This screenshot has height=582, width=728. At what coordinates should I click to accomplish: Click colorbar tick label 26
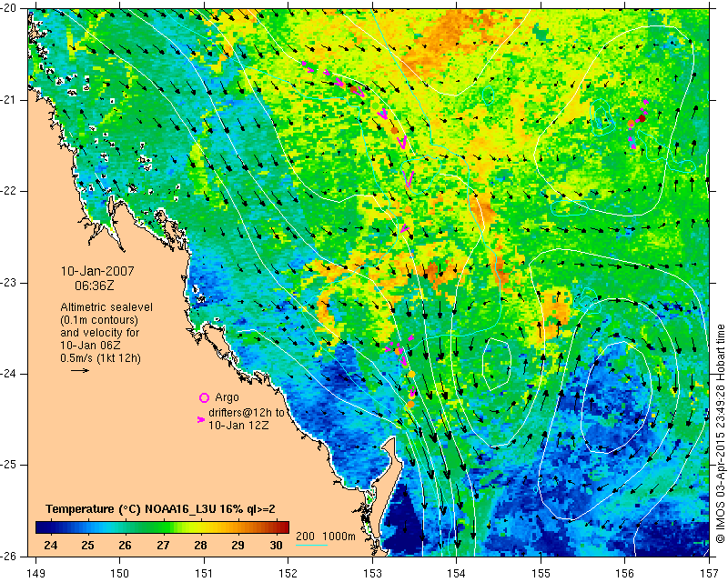(125, 546)
